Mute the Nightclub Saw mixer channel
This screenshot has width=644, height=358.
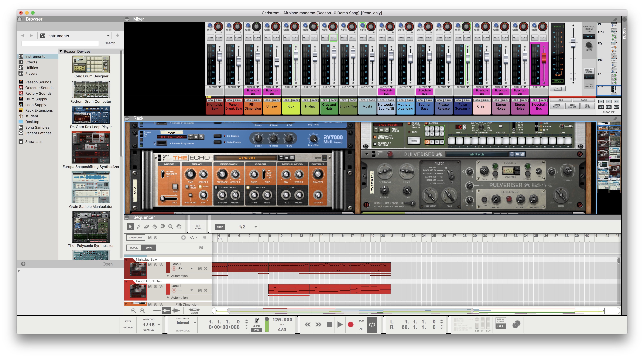point(210,38)
